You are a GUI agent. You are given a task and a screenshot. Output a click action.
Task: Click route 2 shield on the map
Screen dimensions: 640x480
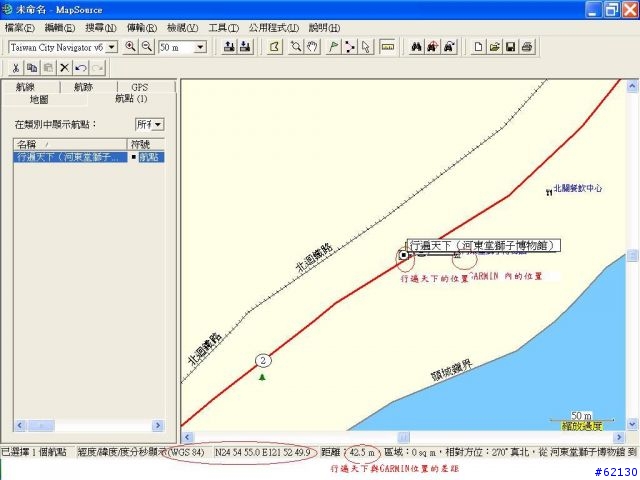click(263, 360)
